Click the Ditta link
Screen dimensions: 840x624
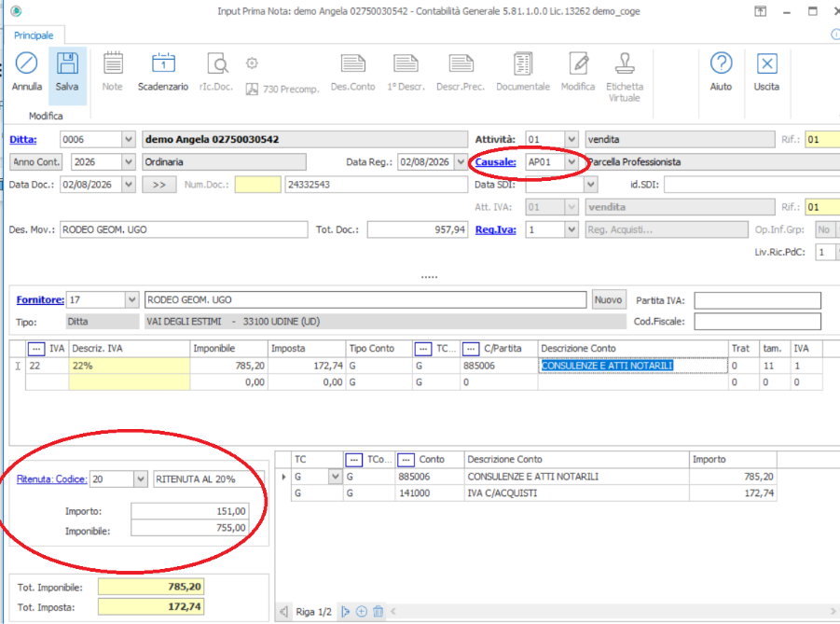point(23,139)
